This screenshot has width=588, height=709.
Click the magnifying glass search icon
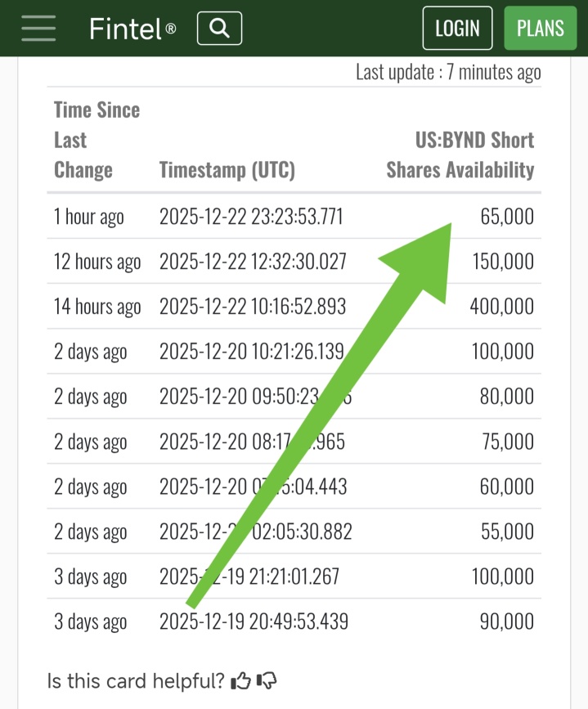pyautogui.click(x=219, y=28)
